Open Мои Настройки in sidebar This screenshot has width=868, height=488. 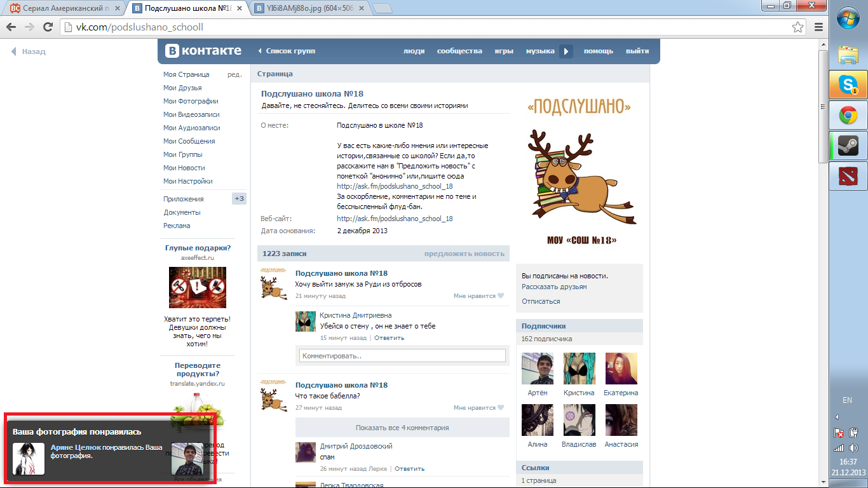[187, 181]
